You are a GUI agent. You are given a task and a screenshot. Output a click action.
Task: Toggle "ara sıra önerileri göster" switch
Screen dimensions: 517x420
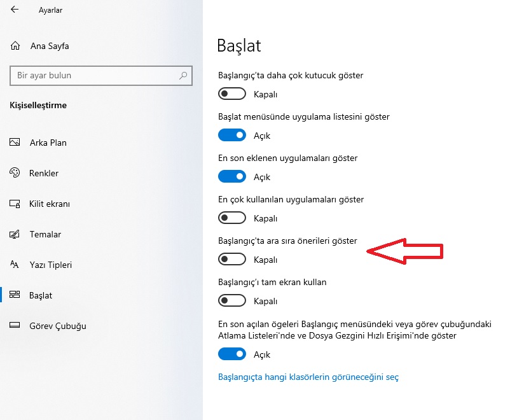pos(232,260)
